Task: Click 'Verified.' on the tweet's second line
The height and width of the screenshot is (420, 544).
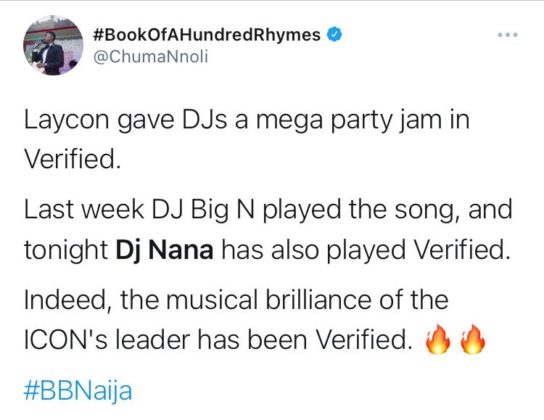Action: click(73, 159)
